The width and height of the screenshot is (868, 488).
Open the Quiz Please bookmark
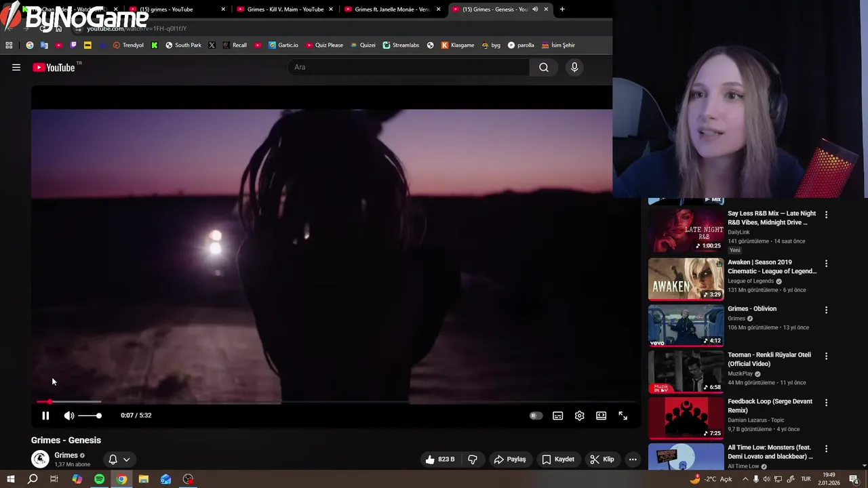[x=324, y=45]
